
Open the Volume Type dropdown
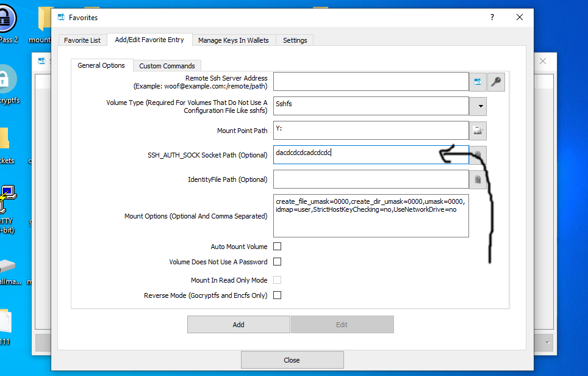[x=478, y=106]
